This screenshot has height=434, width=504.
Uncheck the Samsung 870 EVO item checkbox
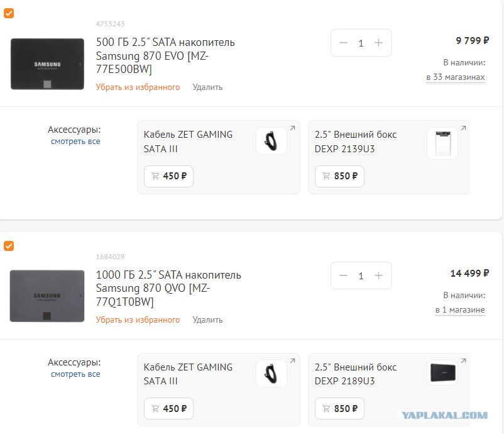pos(9,13)
